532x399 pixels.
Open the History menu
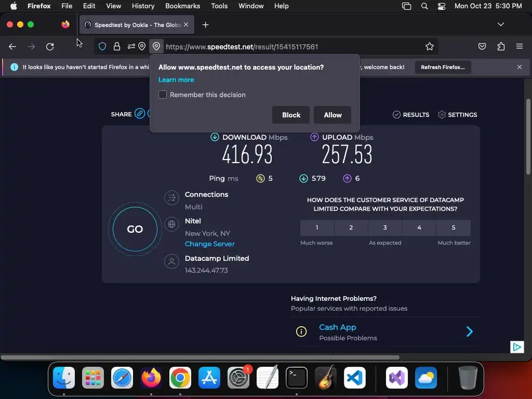pos(143,6)
